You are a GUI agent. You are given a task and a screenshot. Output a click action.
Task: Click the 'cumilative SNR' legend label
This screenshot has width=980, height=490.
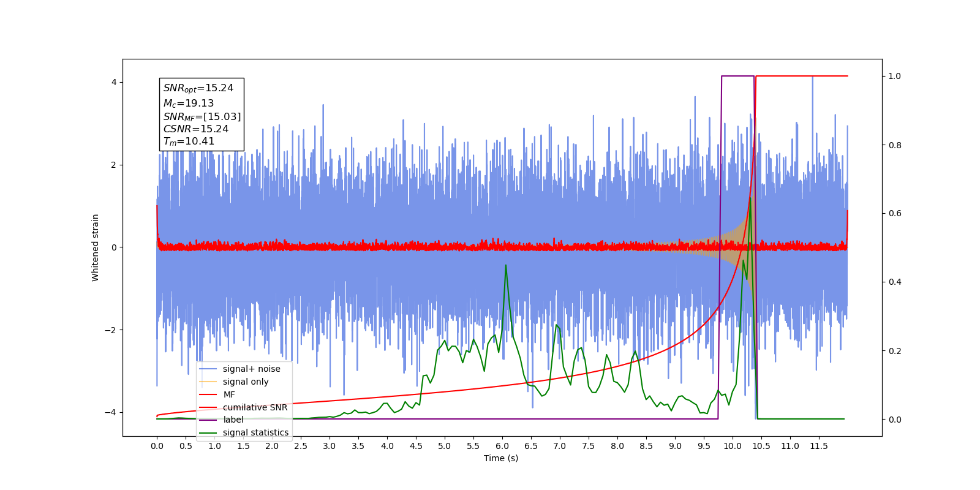(x=255, y=407)
